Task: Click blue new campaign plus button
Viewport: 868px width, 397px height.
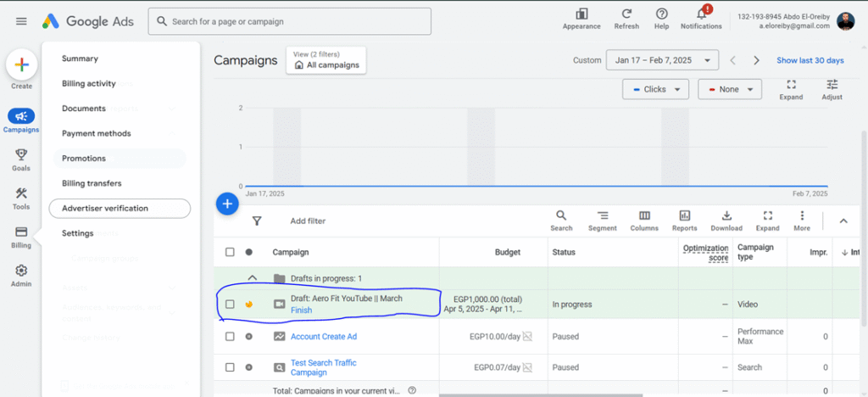Action: [x=227, y=204]
